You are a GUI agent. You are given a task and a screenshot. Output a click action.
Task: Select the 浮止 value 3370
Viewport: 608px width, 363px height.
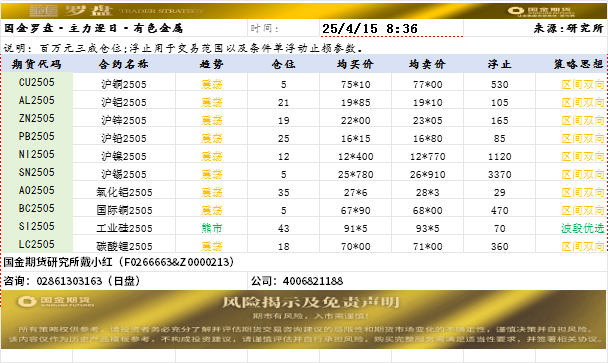point(499,174)
